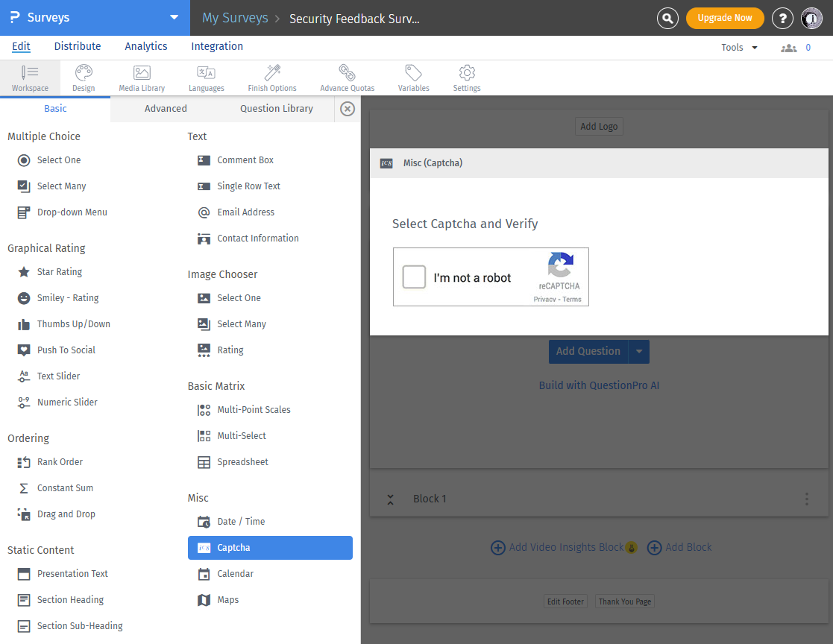Click the search magnifier icon
The image size is (833, 644).
[x=667, y=18]
